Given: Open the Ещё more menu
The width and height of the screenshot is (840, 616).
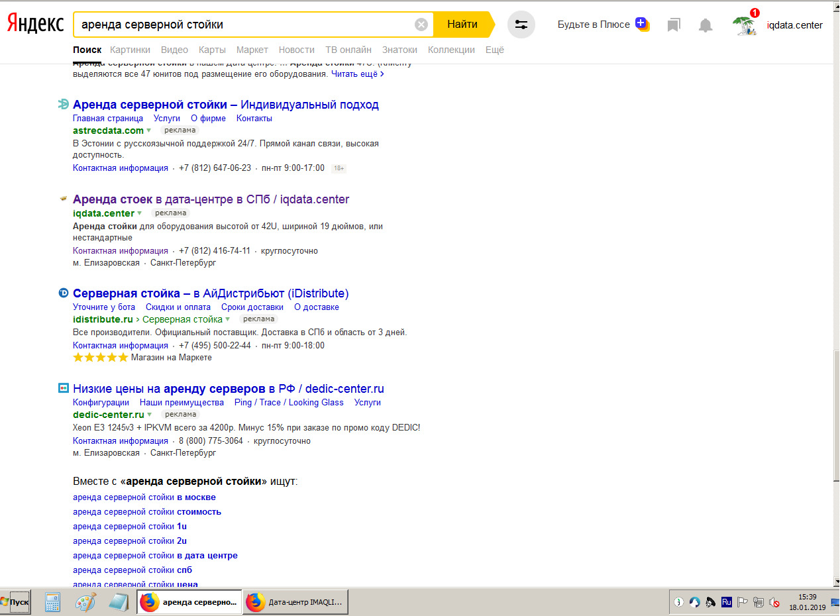Looking at the screenshot, I should point(495,50).
